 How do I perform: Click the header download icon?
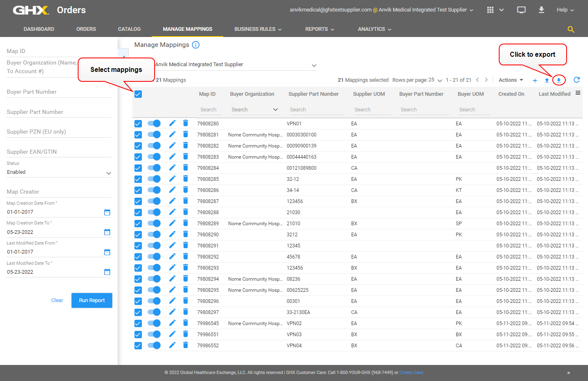pos(542,9)
